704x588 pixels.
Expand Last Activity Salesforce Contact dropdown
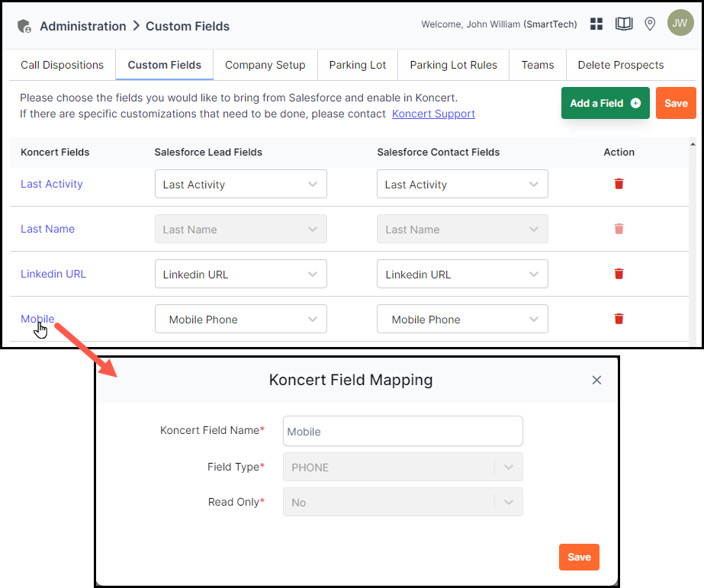(462, 184)
